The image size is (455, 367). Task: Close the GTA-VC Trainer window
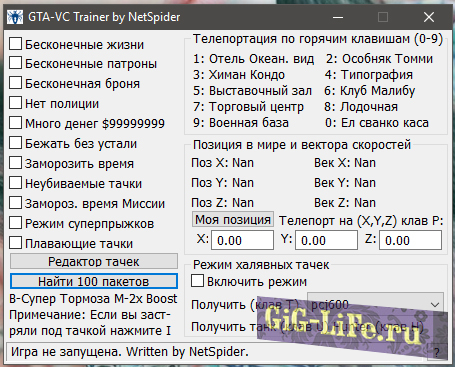(429, 17)
